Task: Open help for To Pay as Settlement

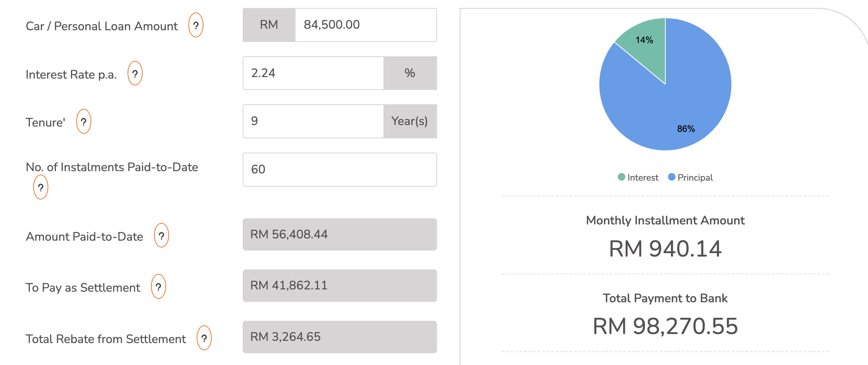Action: (158, 287)
